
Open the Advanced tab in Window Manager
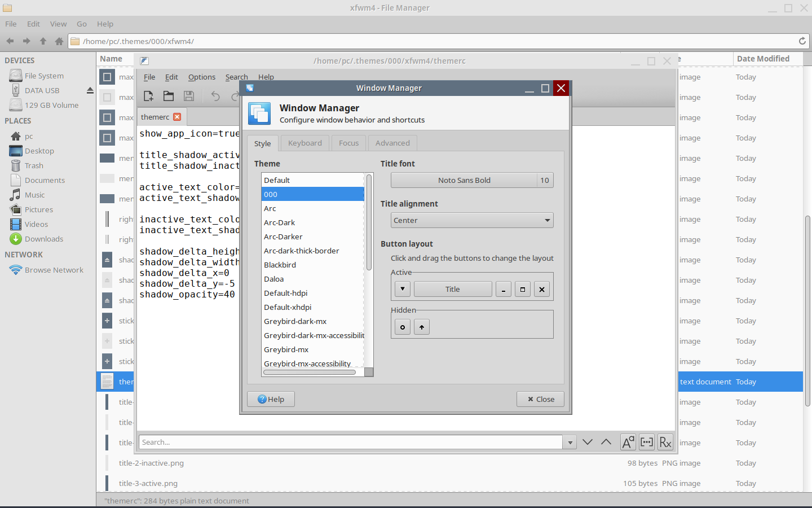(x=392, y=143)
